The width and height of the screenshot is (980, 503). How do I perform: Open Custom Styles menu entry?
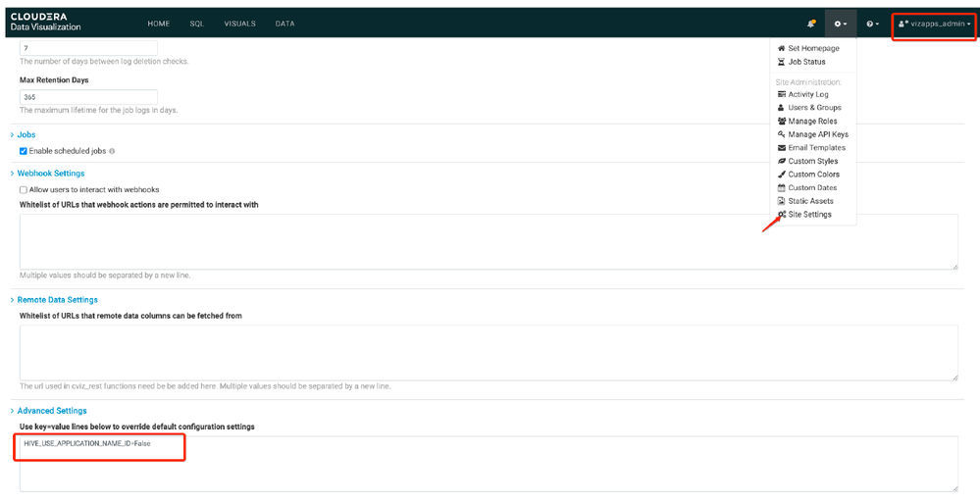pos(813,161)
